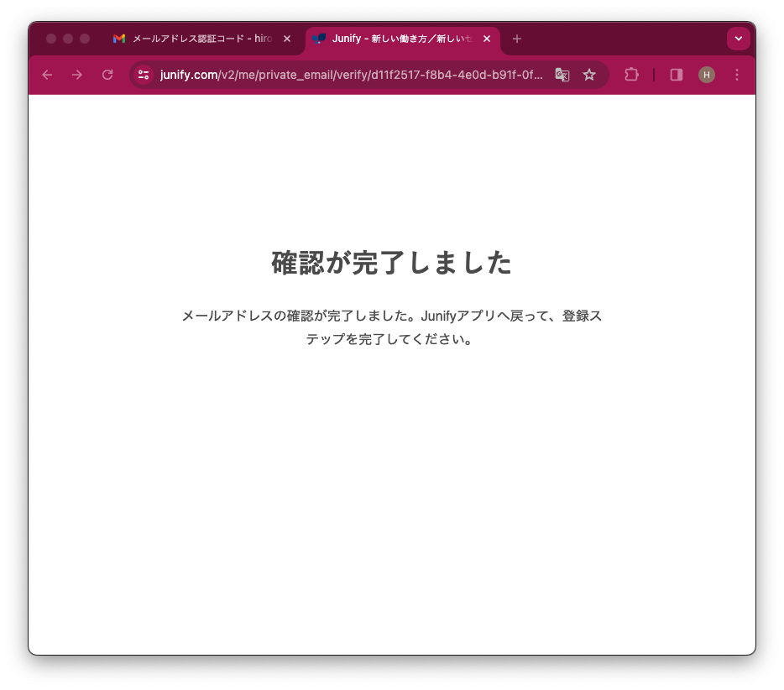
Task: Open the Google Translate page icon
Action: [562, 75]
